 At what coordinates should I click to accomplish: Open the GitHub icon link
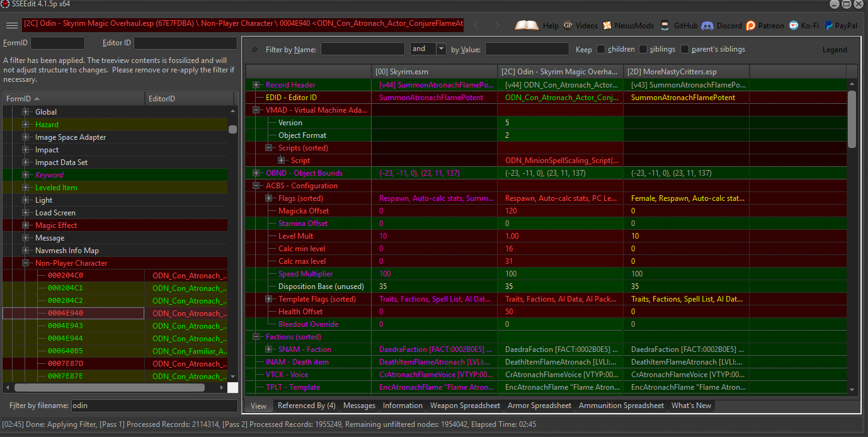click(666, 26)
